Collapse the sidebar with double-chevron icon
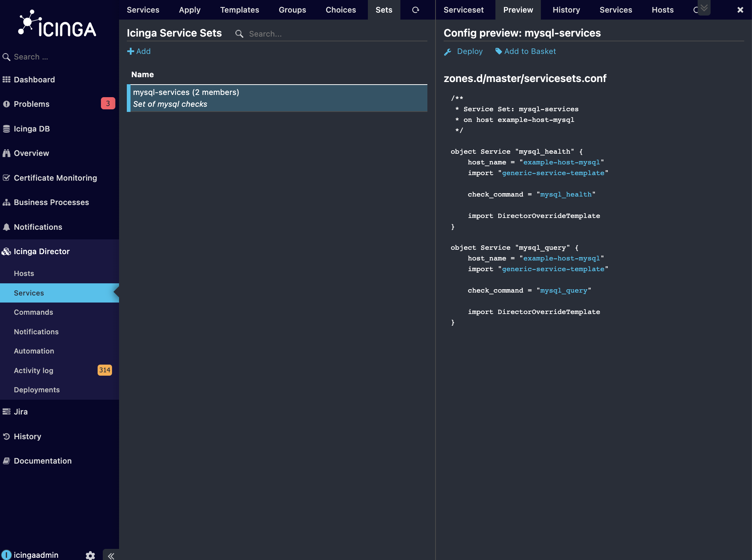The image size is (752, 560). 111,555
